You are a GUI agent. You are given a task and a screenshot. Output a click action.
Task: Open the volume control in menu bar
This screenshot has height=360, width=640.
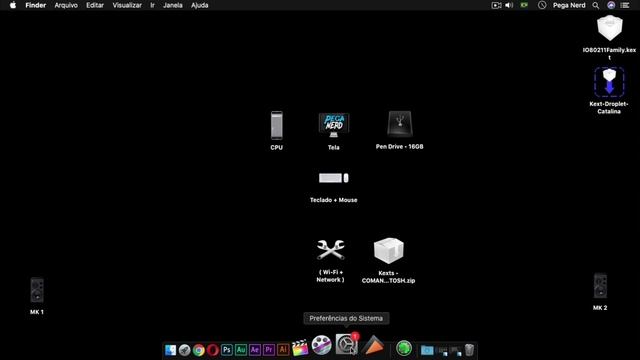(509, 5)
